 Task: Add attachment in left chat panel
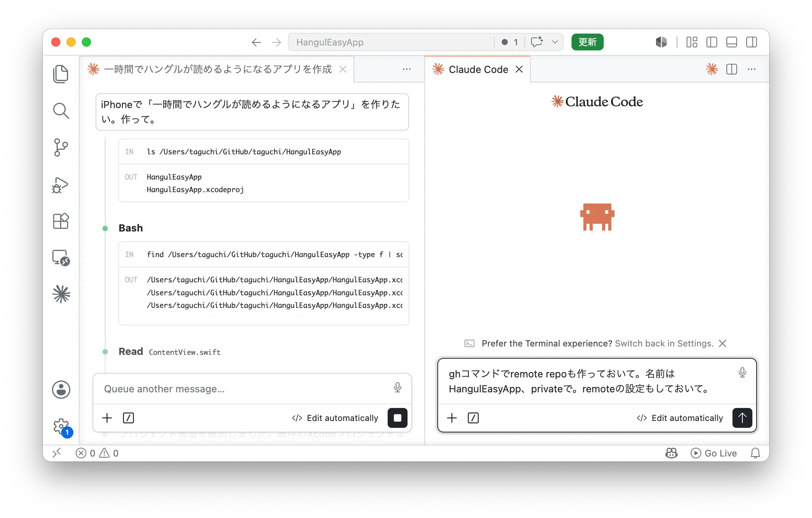pyautogui.click(x=107, y=418)
